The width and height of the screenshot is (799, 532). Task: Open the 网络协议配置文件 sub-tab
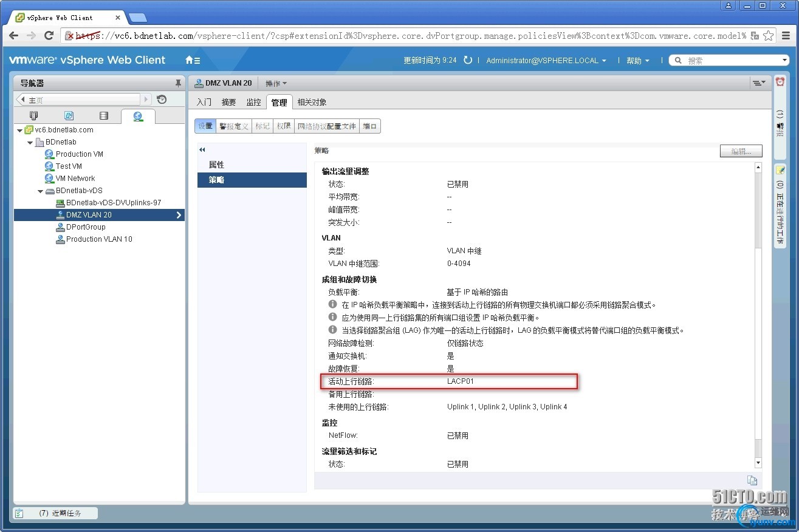point(327,126)
